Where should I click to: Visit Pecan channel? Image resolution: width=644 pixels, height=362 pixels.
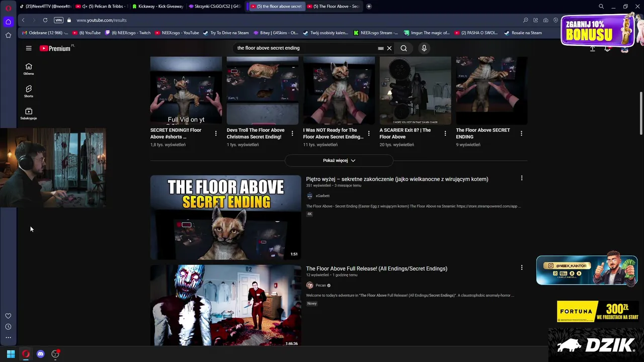pyautogui.click(x=320, y=286)
